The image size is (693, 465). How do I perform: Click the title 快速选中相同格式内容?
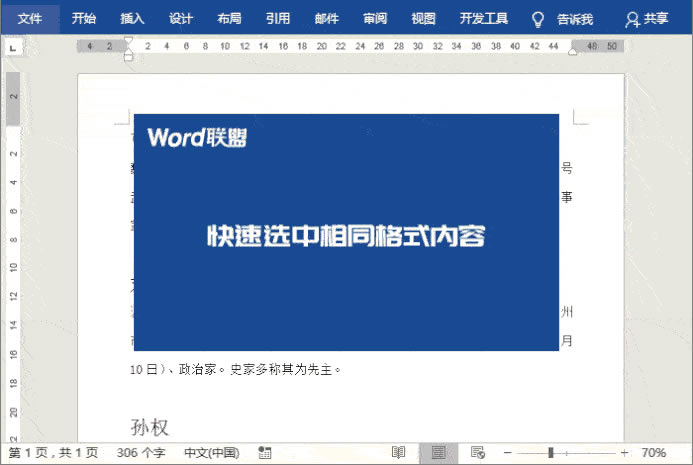point(346,236)
